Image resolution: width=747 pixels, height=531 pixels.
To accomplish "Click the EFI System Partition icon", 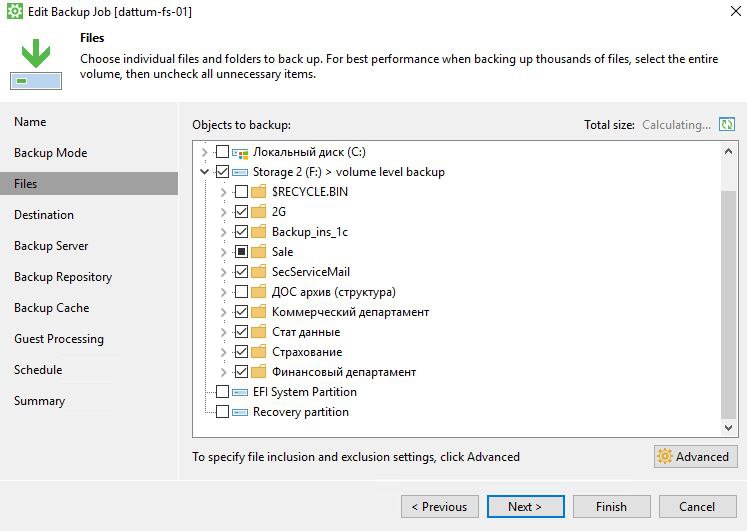I will point(240,392).
